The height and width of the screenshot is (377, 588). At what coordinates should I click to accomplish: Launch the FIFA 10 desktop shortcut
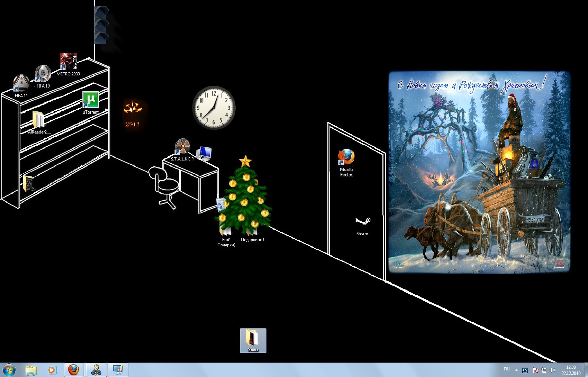tap(43, 76)
